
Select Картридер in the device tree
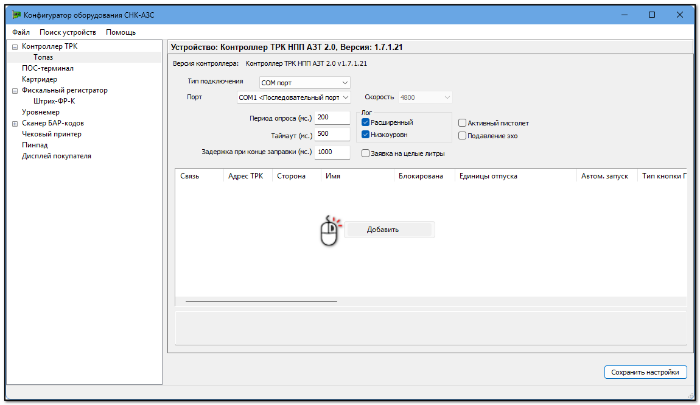pos(39,79)
